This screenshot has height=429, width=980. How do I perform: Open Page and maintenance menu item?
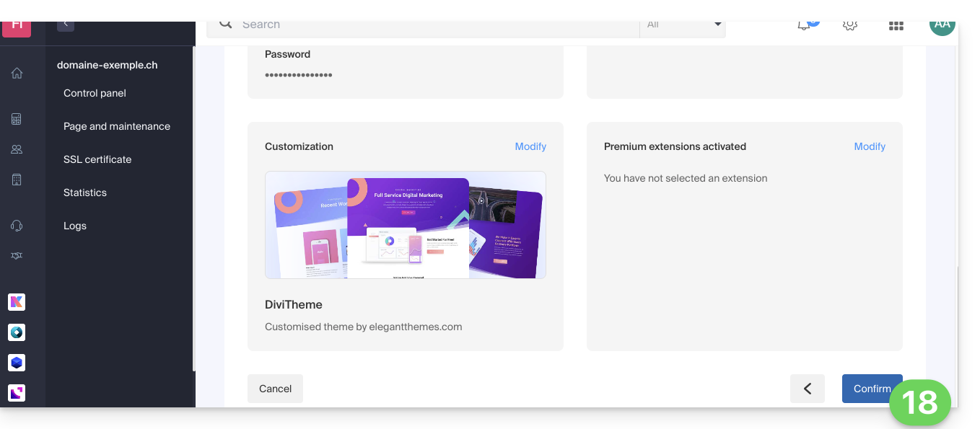coord(117,126)
